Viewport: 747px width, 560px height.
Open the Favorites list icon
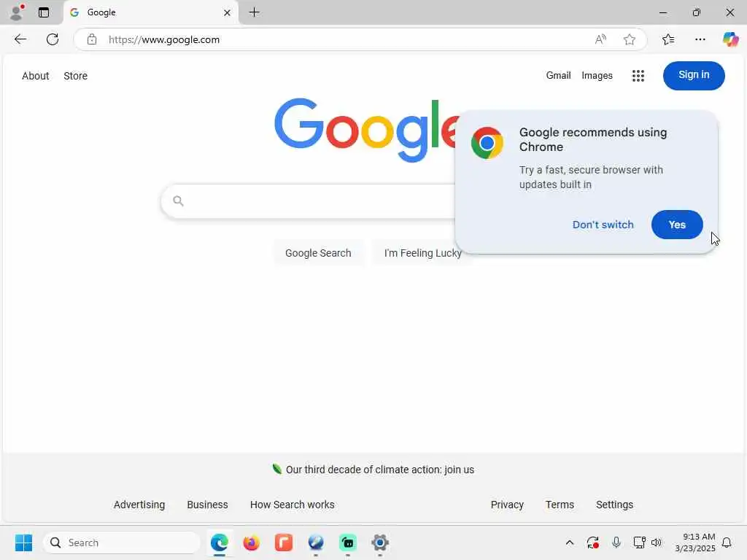(668, 39)
